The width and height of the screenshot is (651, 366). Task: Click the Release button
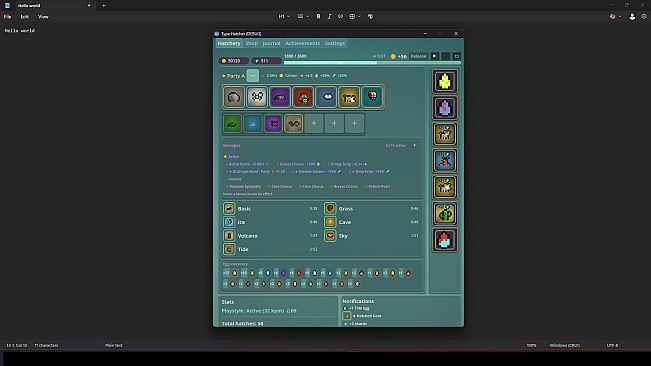coord(418,56)
